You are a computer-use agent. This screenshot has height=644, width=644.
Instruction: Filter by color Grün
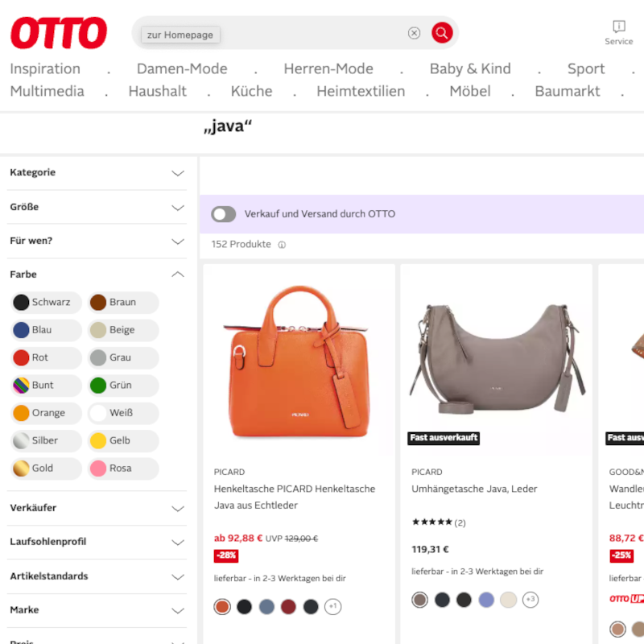click(123, 386)
